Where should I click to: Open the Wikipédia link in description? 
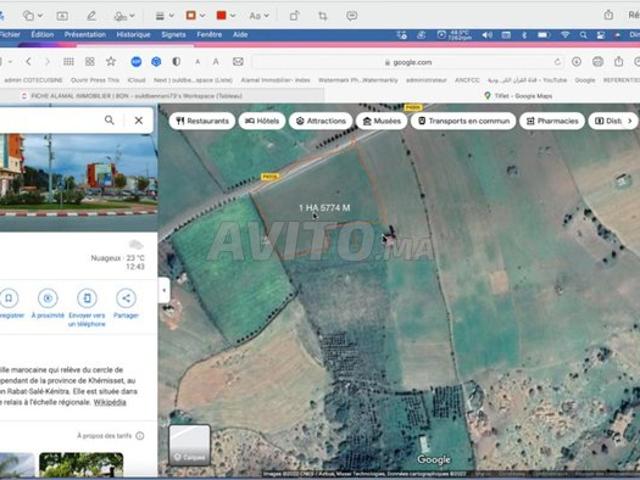click(x=110, y=401)
